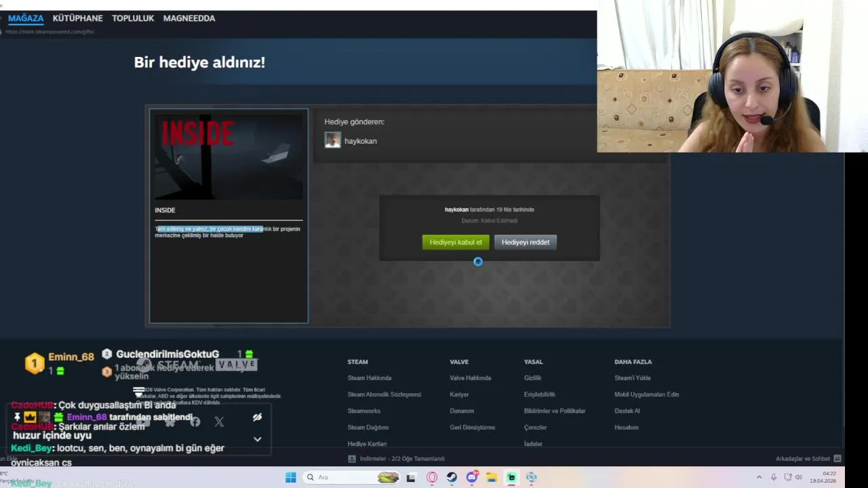Image resolution: width=868 pixels, height=488 pixels.
Task: Open Valve Hakkında footer link
Action: [470, 378]
